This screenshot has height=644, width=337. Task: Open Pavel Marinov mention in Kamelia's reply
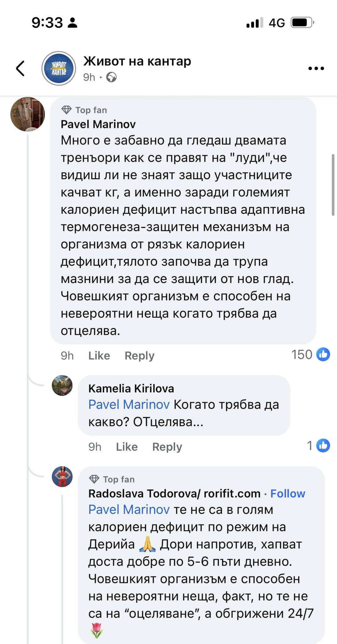click(x=129, y=405)
